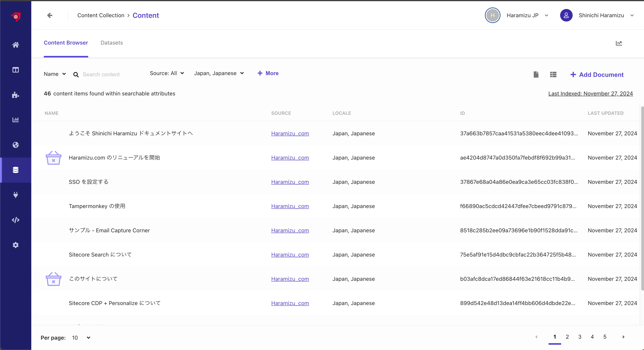Go to page 4

(x=592, y=337)
